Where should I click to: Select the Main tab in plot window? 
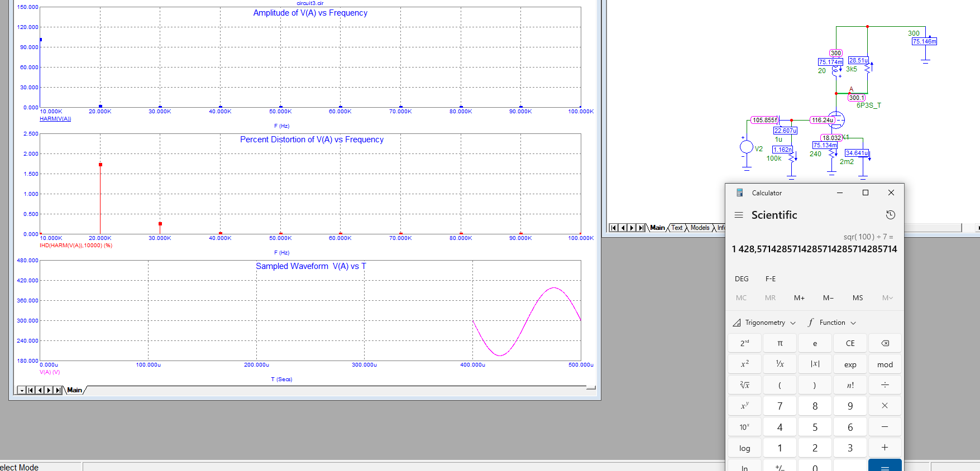tap(75, 390)
